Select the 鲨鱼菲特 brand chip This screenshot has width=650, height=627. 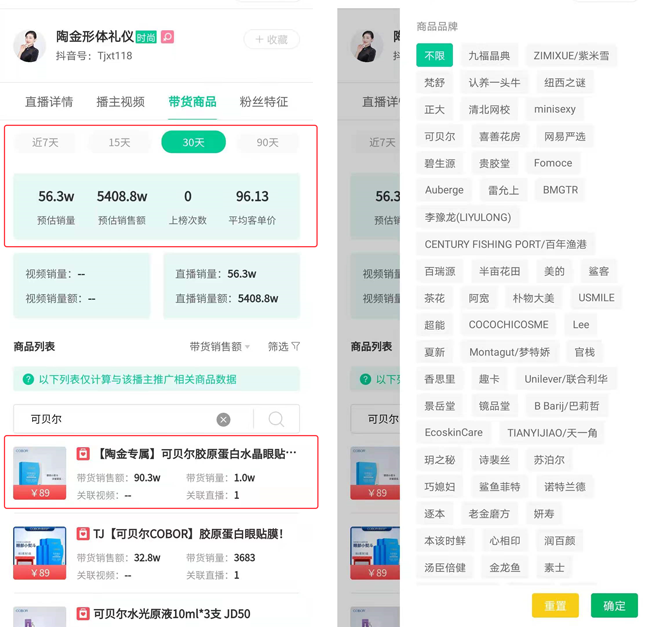499,487
